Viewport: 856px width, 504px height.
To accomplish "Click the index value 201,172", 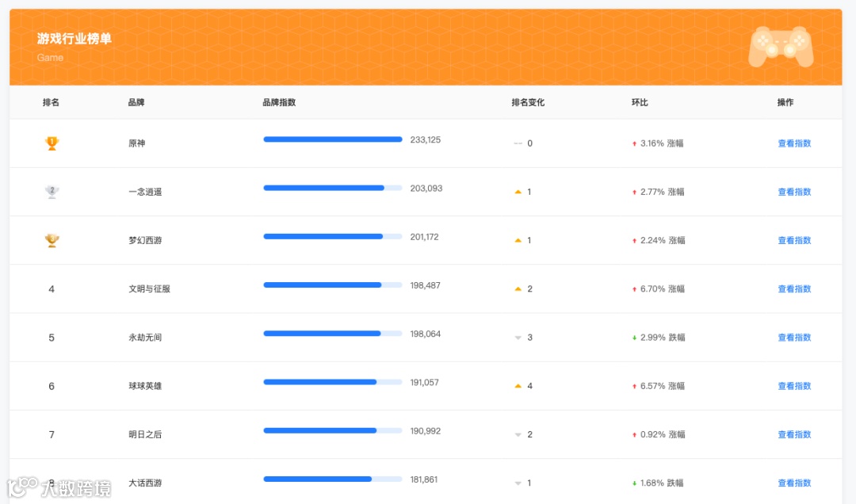I will (x=424, y=238).
